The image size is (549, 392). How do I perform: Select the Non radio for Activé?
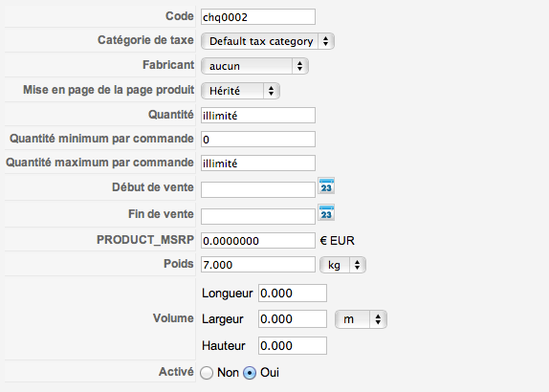pyautogui.click(x=207, y=373)
